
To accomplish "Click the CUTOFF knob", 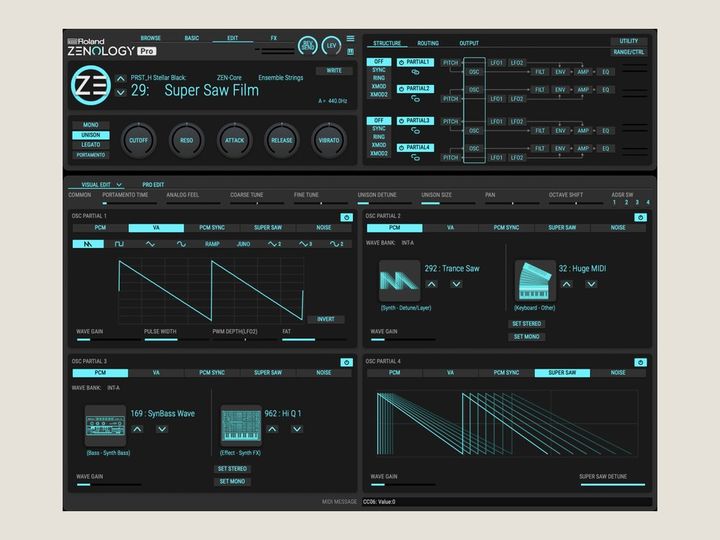I will coord(138,140).
